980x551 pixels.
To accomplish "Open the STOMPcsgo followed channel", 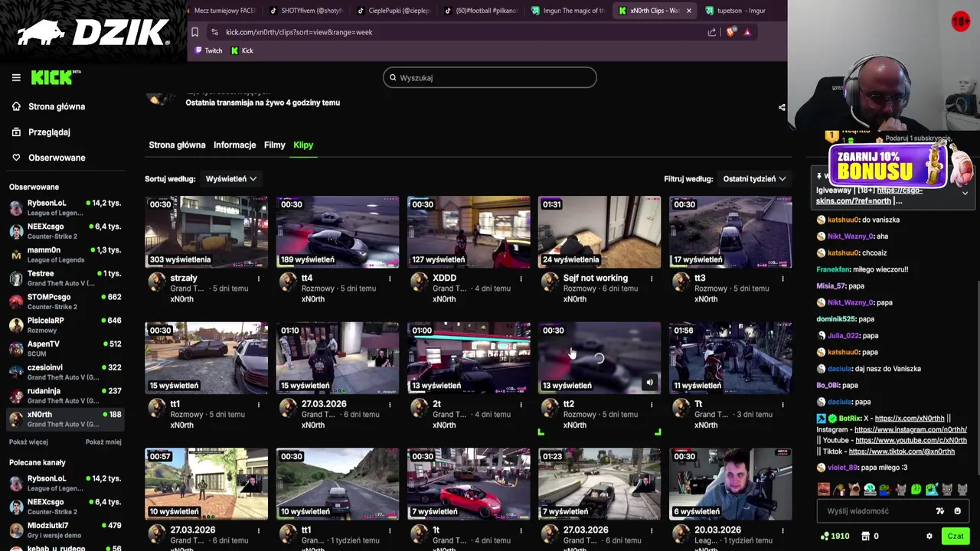I will tap(64, 302).
